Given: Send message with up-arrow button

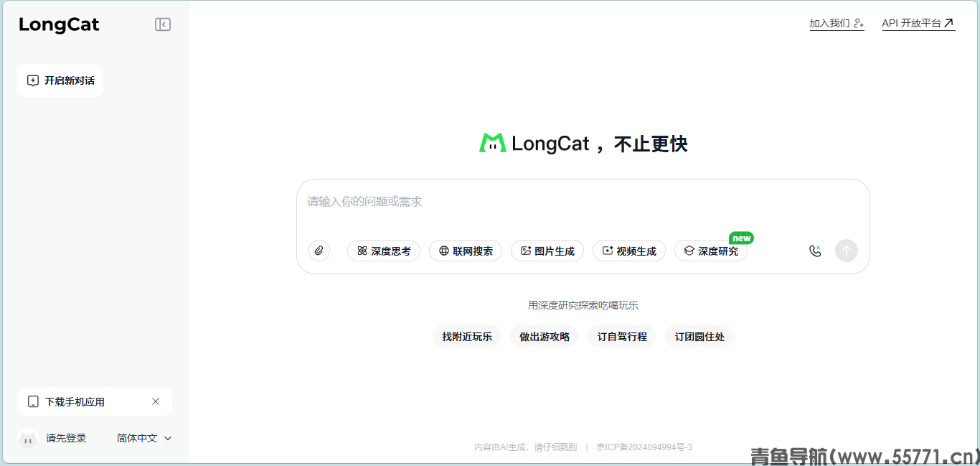Looking at the screenshot, I should (x=847, y=251).
